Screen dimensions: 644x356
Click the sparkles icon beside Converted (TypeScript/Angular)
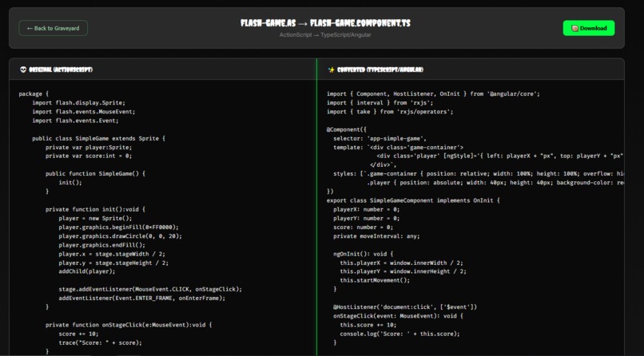(x=331, y=69)
